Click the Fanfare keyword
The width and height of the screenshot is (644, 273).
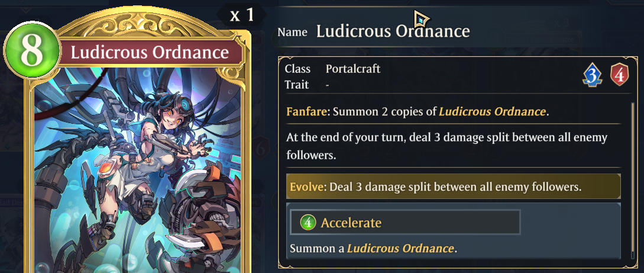(x=308, y=111)
